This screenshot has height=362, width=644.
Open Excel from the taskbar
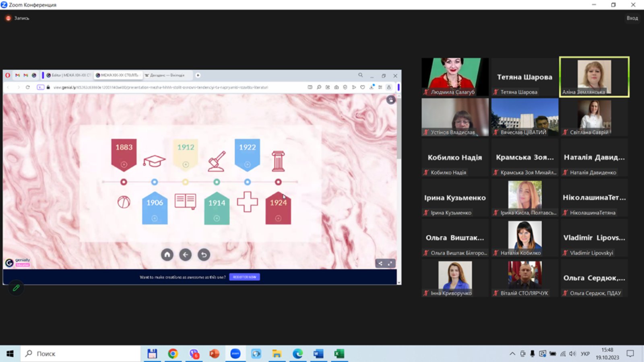tap(339, 354)
